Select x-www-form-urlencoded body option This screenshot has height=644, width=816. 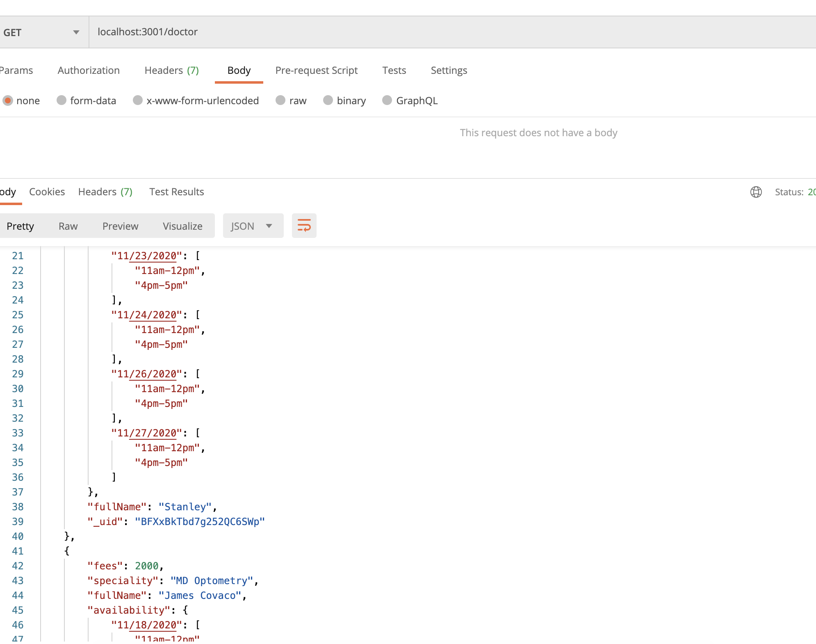pyautogui.click(x=138, y=100)
